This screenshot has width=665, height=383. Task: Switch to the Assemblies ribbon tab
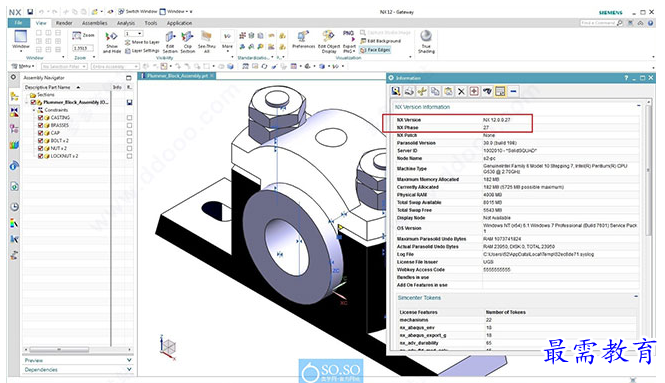point(95,23)
